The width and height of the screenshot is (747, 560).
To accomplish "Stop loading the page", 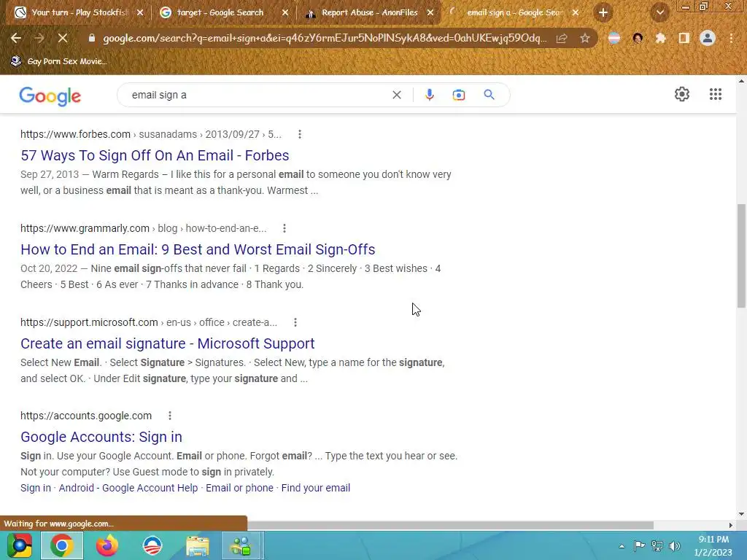I will (63, 38).
